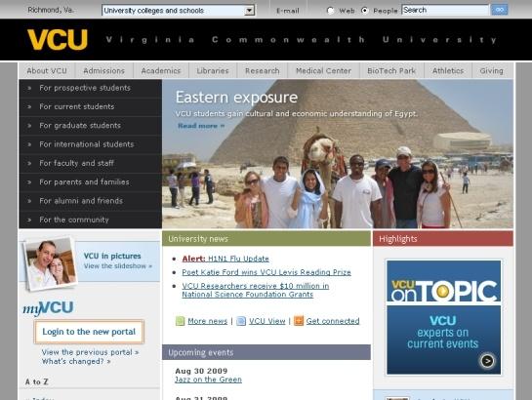Open For international students link
Image resolution: width=532 pixels, height=400 pixels.
[x=87, y=144]
